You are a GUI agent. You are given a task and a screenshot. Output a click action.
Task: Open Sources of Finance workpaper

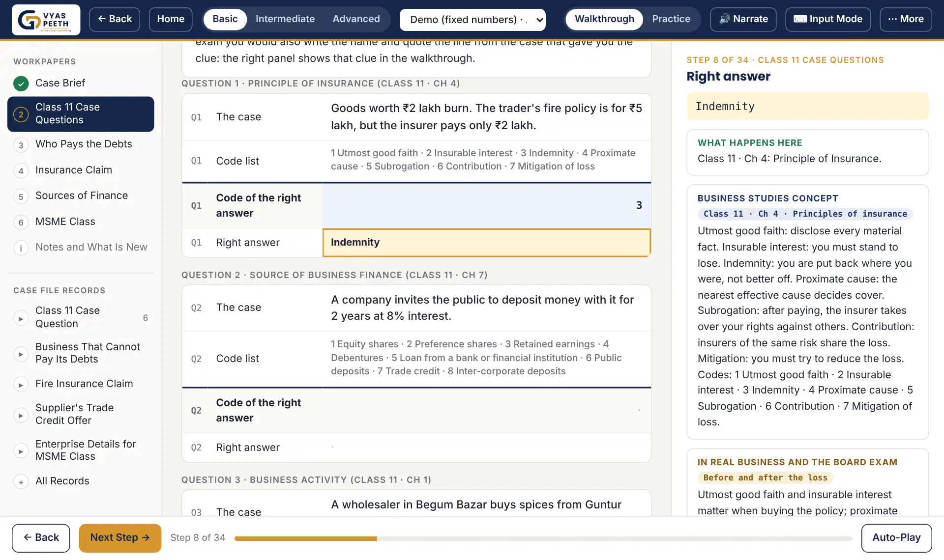point(81,196)
